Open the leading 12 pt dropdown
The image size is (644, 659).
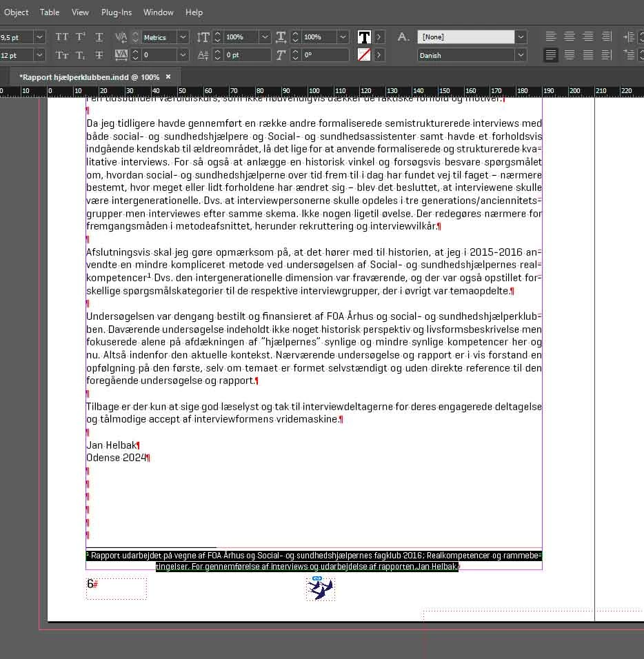click(39, 55)
